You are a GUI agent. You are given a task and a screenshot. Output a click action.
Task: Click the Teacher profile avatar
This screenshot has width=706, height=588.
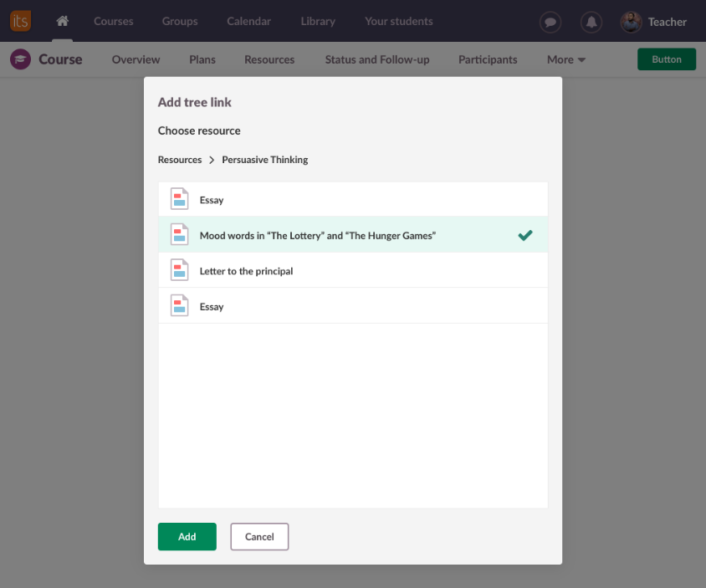631,22
